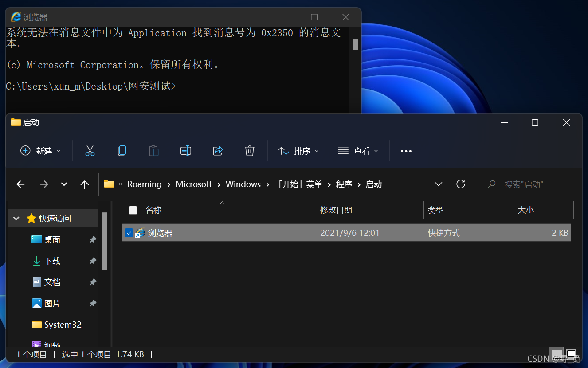588x368 pixels.
Task: Open the 查看 (View) dropdown
Action: 358,151
